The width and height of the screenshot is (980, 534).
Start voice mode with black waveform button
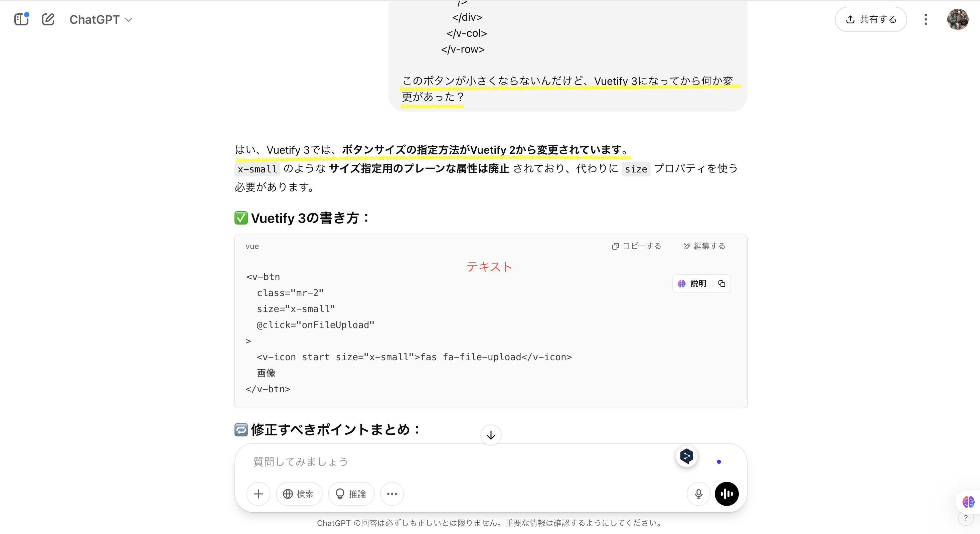[726, 494]
